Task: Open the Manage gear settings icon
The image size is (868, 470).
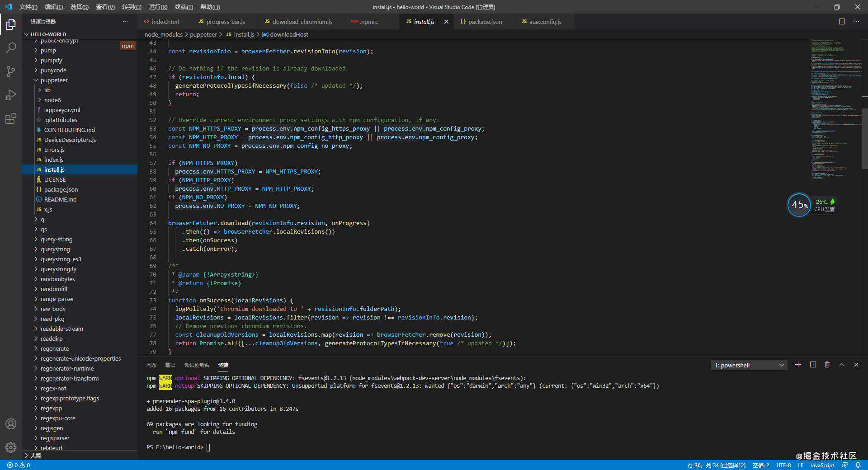Action: tap(11, 447)
